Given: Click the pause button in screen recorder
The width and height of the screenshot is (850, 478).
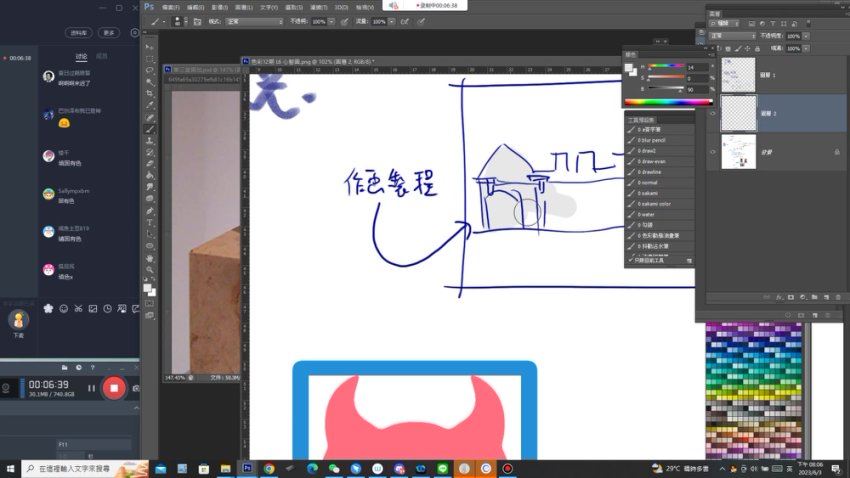Looking at the screenshot, I should tap(91, 388).
